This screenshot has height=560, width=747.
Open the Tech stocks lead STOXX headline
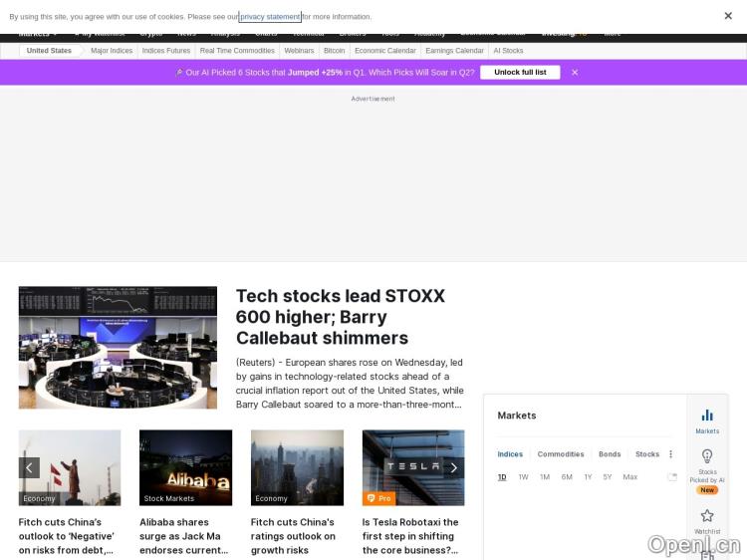(341, 317)
